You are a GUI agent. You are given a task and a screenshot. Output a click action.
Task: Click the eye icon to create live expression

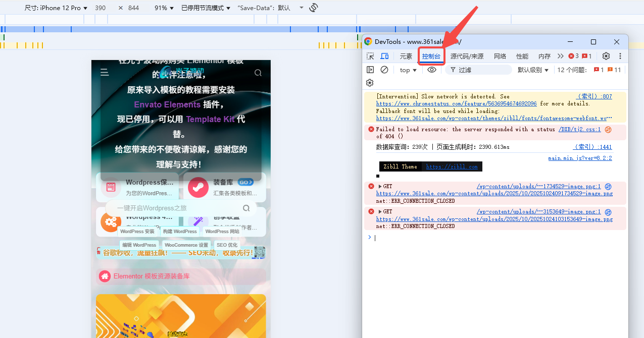point(432,70)
